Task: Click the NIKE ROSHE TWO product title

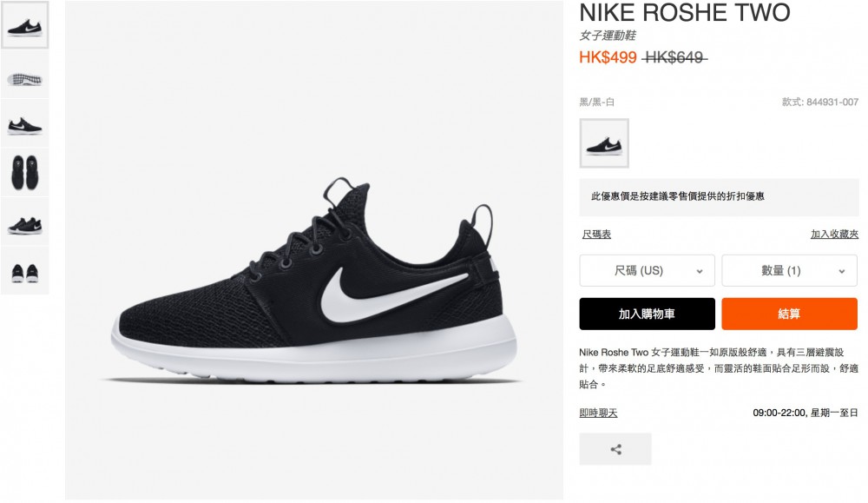Action: 685,13
